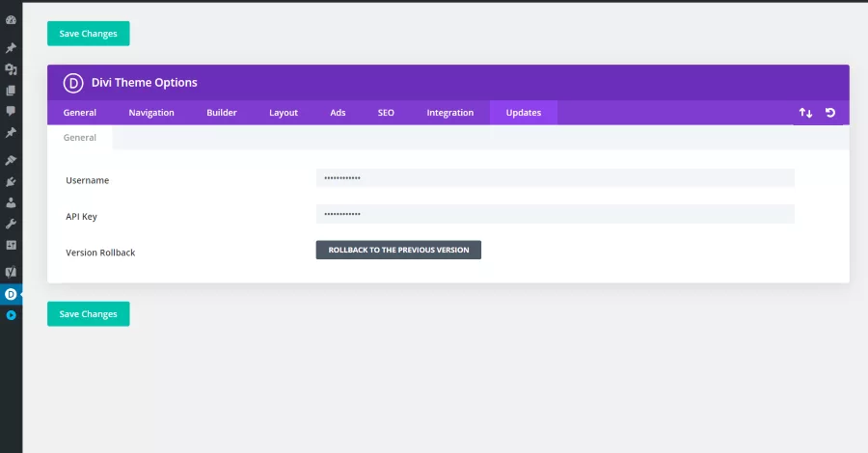Image resolution: width=868 pixels, height=453 pixels.
Task: Focus the Username input field
Action: coord(556,178)
